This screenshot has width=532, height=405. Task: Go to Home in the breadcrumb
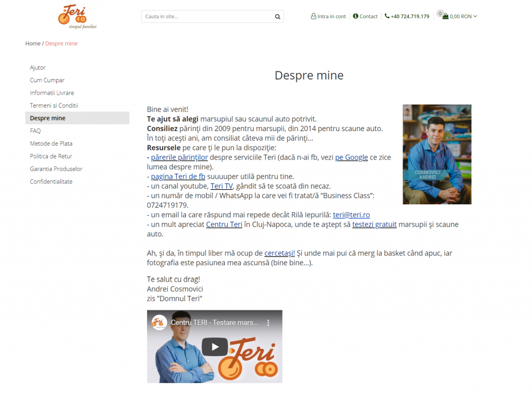tap(33, 44)
